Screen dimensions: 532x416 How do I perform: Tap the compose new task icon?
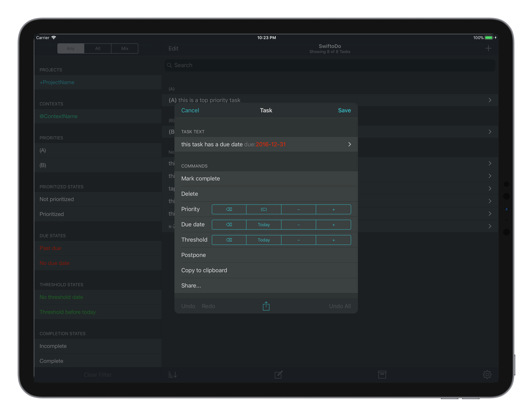tap(278, 375)
